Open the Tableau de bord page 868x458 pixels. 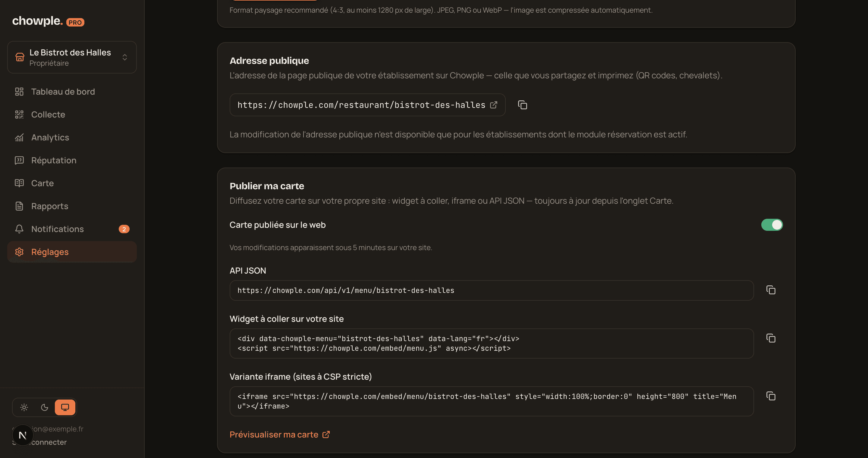tap(72, 92)
